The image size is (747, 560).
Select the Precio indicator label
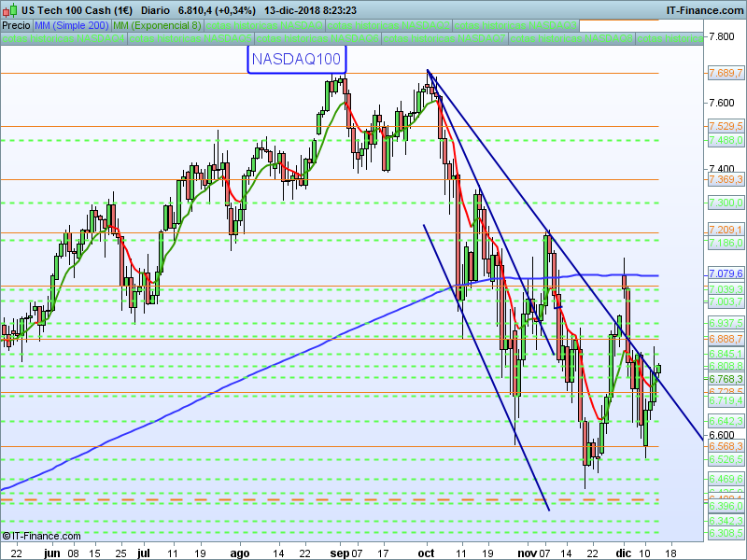pos(16,25)
